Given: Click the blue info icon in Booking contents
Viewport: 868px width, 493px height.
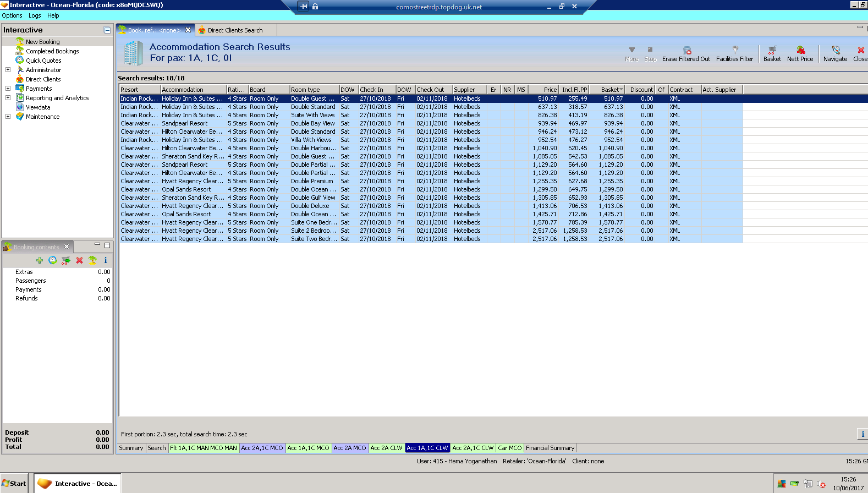Looking at the screenshot, I should pyautogui.click(x=105, y=260).
